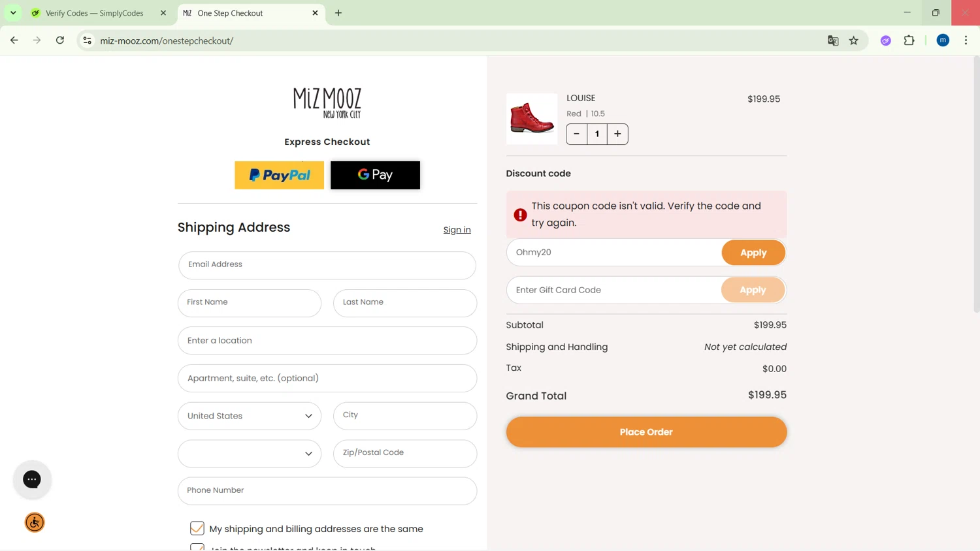Close the Verify Codes SimplyCodes tab
This screenshot has width=980, height=551.
click(163, 13)
